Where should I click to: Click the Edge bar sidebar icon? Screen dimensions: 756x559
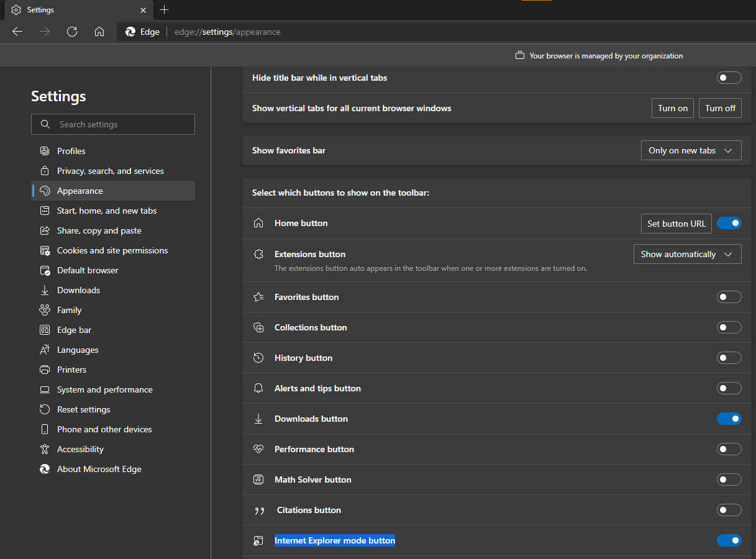tap(45, 330)
